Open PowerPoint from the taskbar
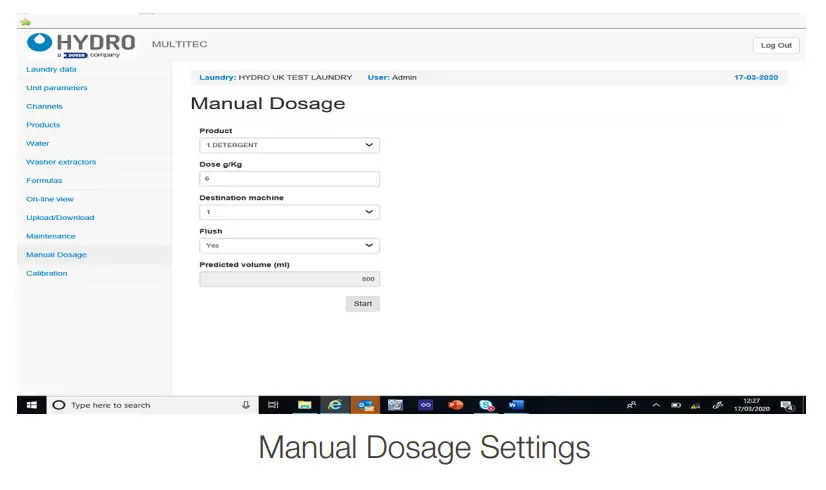 coord(456,405)
